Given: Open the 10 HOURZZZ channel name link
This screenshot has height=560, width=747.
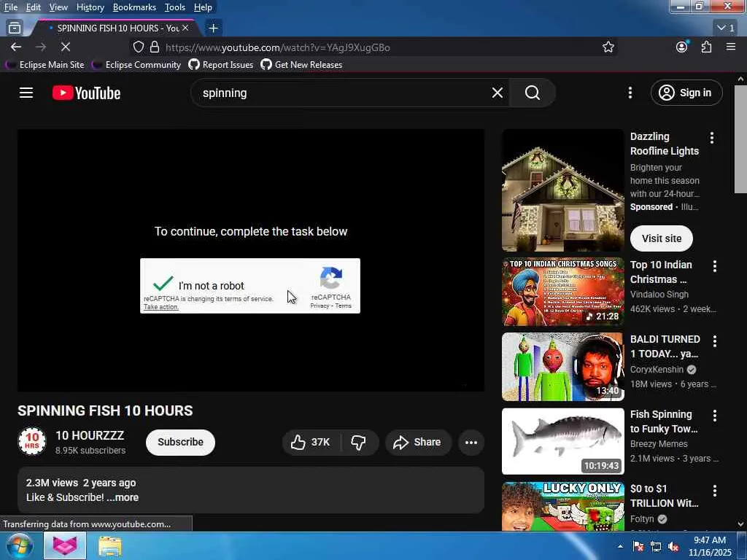Looking at the screenshot, I should (x=90, y=436).
